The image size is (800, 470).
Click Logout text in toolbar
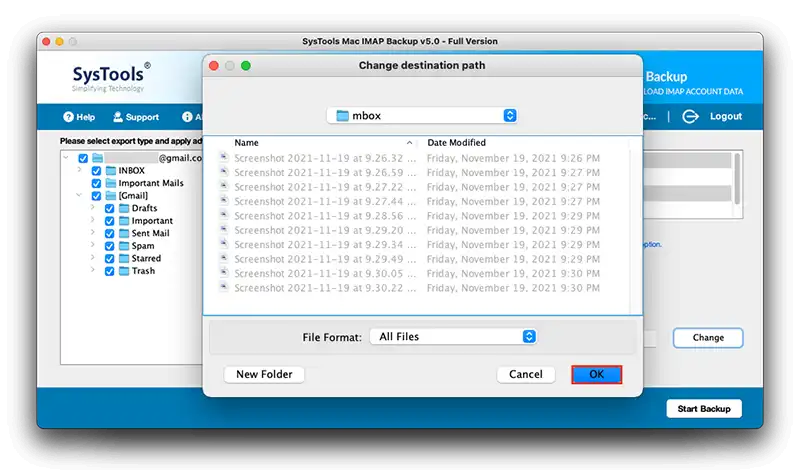point(726,116)
